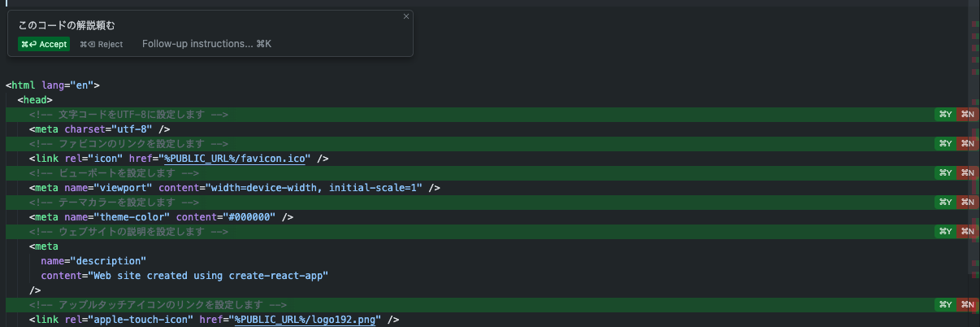Accept the website description comment with ⌘Y
This screenshot has width=980, height=327.
[x=945, y=232]
